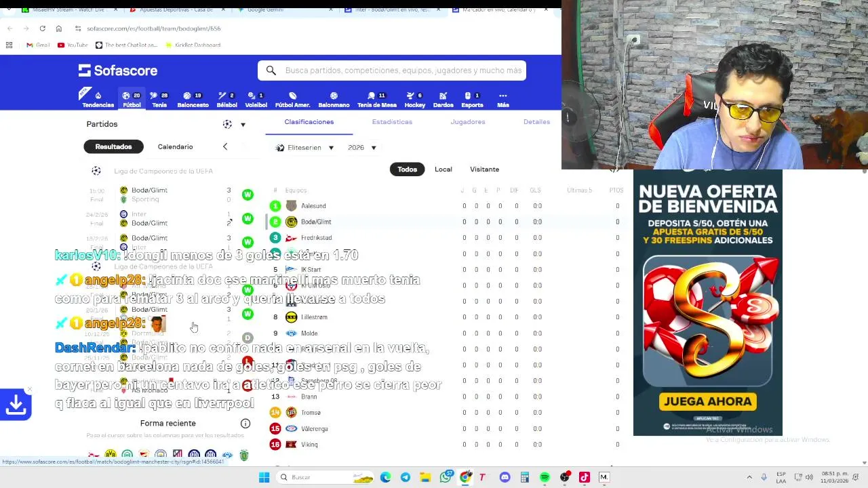Open the Eliteserien league dropdown
The height and width of the screenshot is (488, 868).
tap(305, 148)
